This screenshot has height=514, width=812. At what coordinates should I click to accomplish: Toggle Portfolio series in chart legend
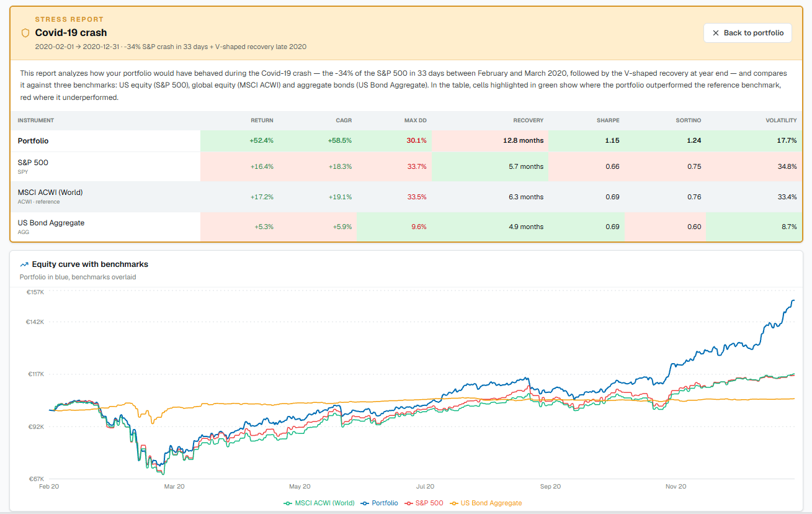[x=379, y=503]
